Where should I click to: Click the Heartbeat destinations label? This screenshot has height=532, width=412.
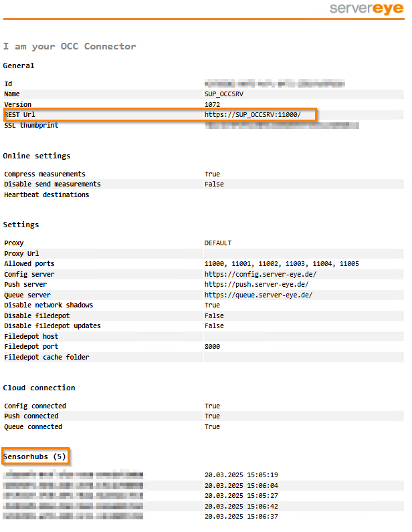coord(47,194)
